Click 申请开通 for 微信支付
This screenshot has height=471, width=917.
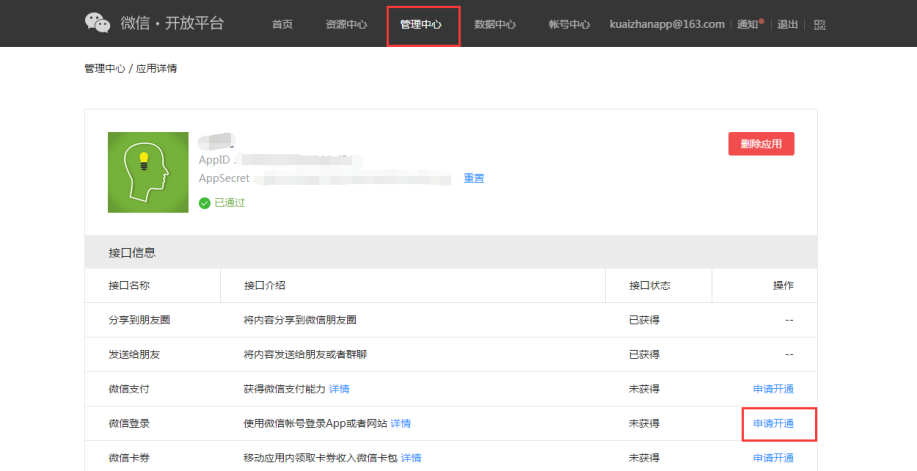(x=773, y=389)
